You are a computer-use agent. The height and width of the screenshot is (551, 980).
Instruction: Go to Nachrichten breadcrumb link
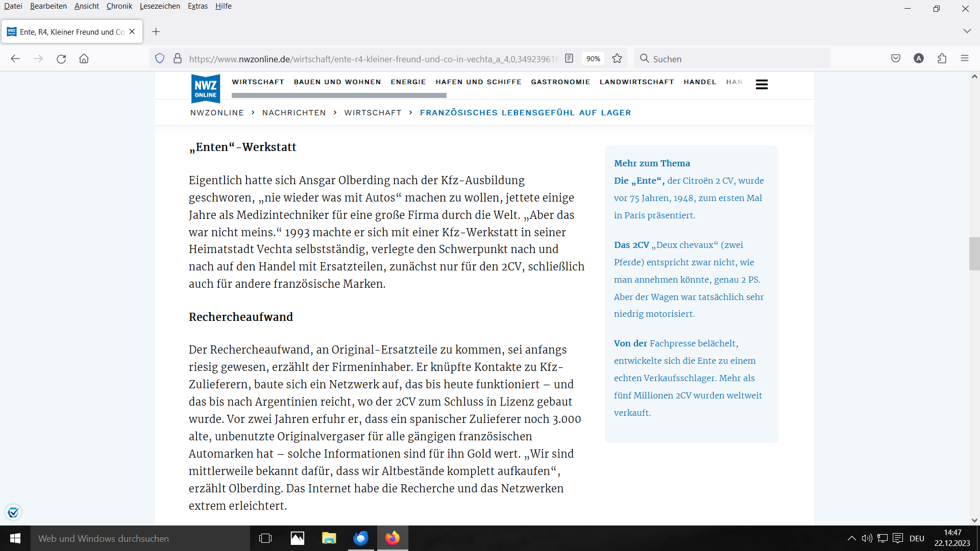tap(294, 113)
